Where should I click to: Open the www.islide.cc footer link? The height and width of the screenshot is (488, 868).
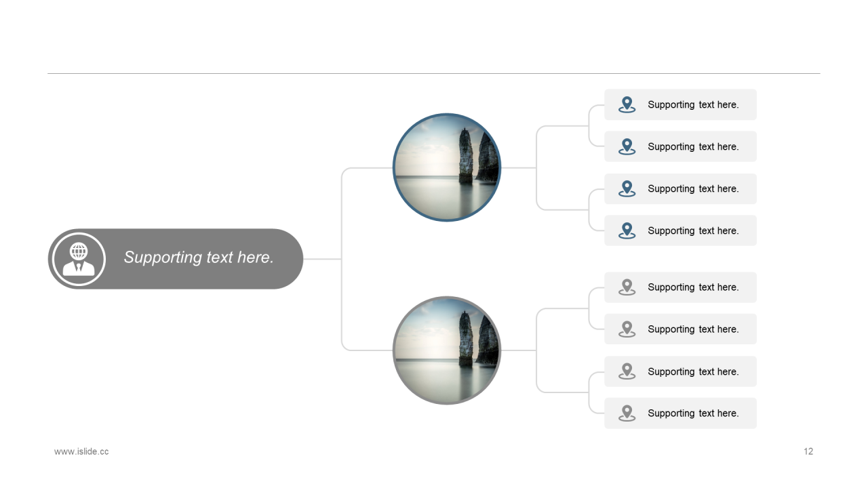(81, 451)
